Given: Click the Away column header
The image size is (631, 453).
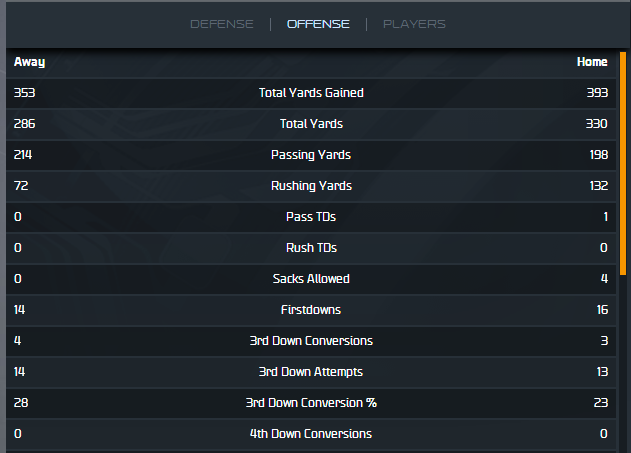Looking at the screenshot, I should (x=29, y=62).
